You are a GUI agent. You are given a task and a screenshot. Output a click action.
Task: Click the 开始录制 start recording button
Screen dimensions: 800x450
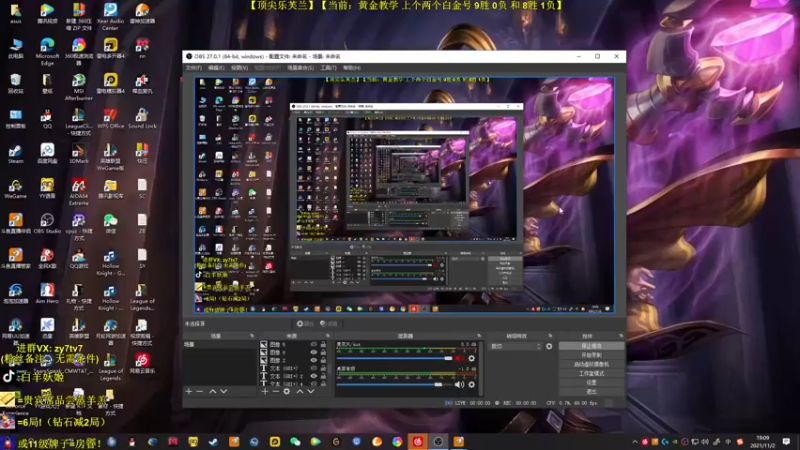click(x=591, y=355)
